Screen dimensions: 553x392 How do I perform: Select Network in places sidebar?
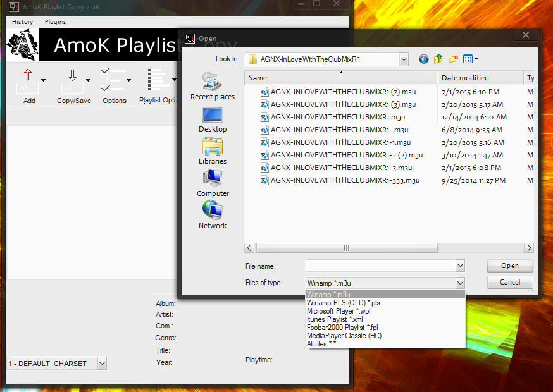[x=212, y=216]
